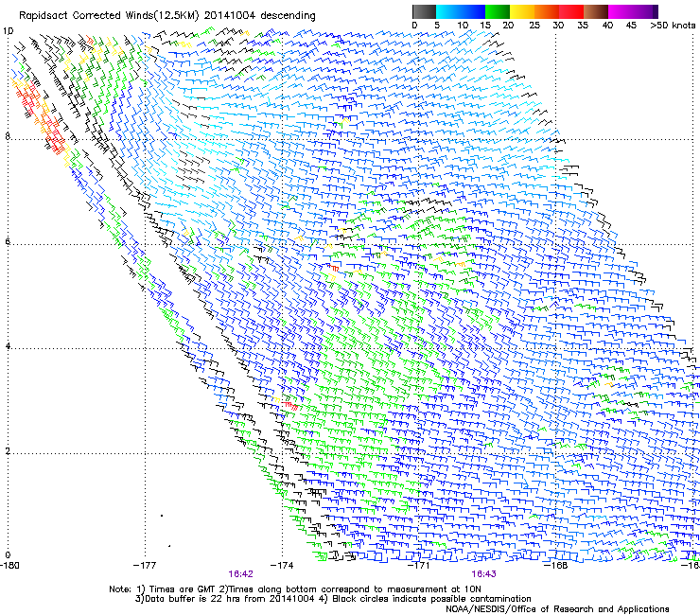Click the red wind barb near 5.5N -173
Screen dimensions: 700x615
(333, 267)
